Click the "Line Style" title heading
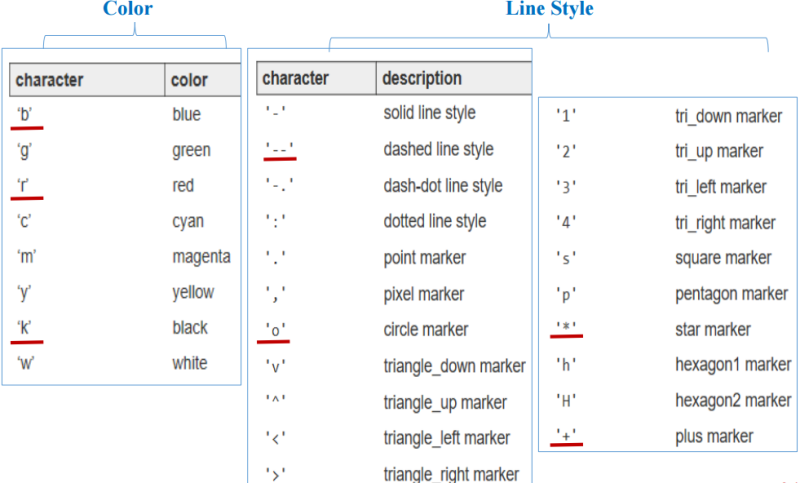 click(549, 9)
